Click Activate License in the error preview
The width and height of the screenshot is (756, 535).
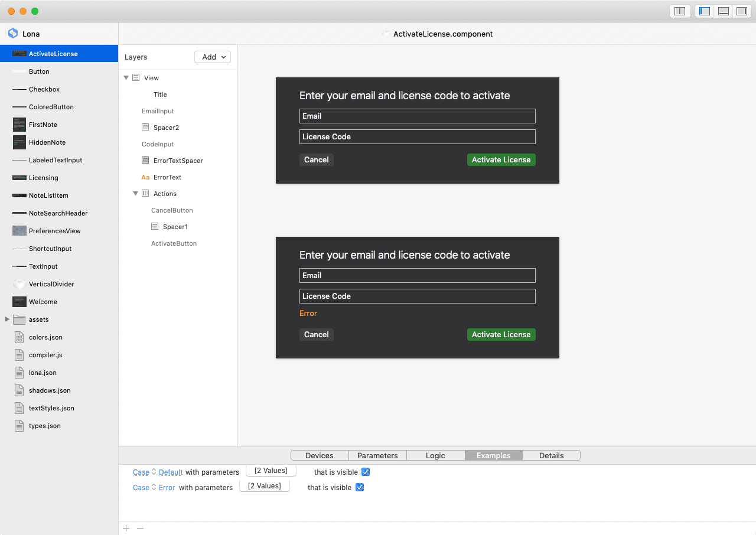point(501,334)
